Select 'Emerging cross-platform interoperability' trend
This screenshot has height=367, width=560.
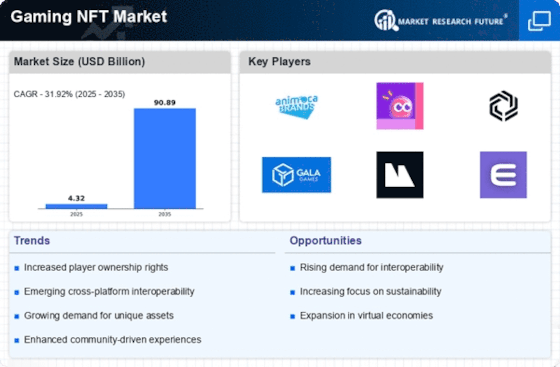point(109,292)
